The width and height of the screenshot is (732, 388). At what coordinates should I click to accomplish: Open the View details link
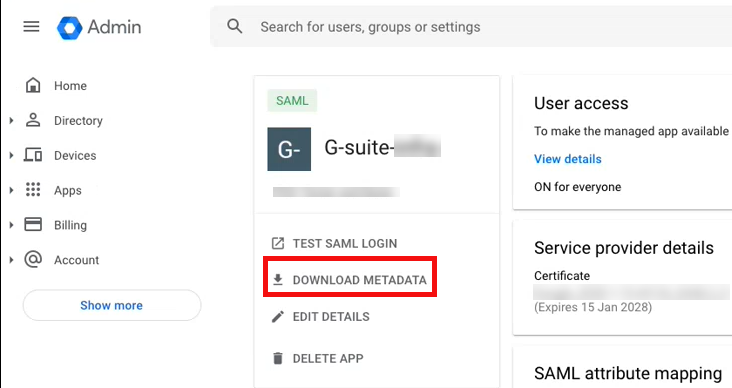pyautogui.click(x=568, y=159)
